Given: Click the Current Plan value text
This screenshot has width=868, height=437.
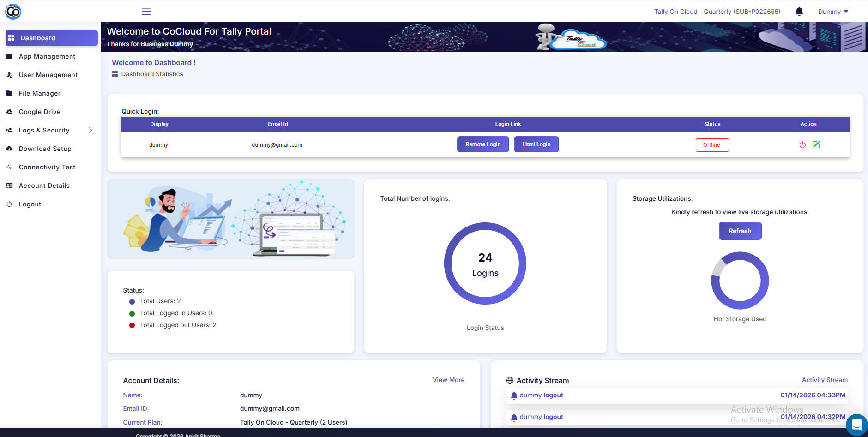Looking at the screenshot, I should tap(294, 422).
